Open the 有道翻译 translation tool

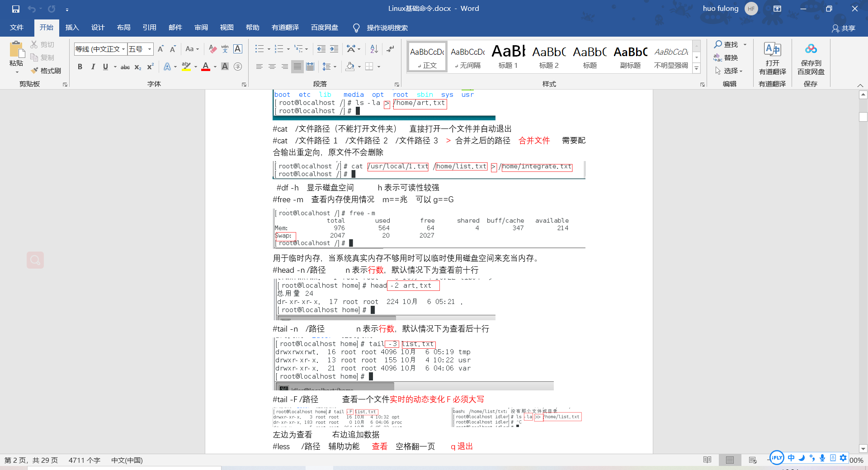pyautogui.click(x=772, y=59)
